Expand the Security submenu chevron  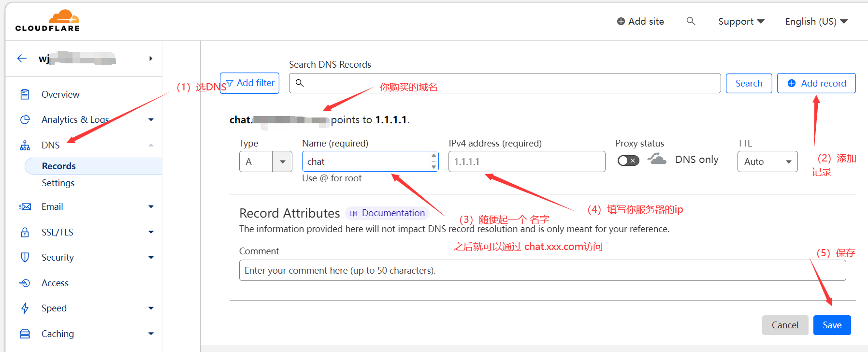tap(151, 257)
